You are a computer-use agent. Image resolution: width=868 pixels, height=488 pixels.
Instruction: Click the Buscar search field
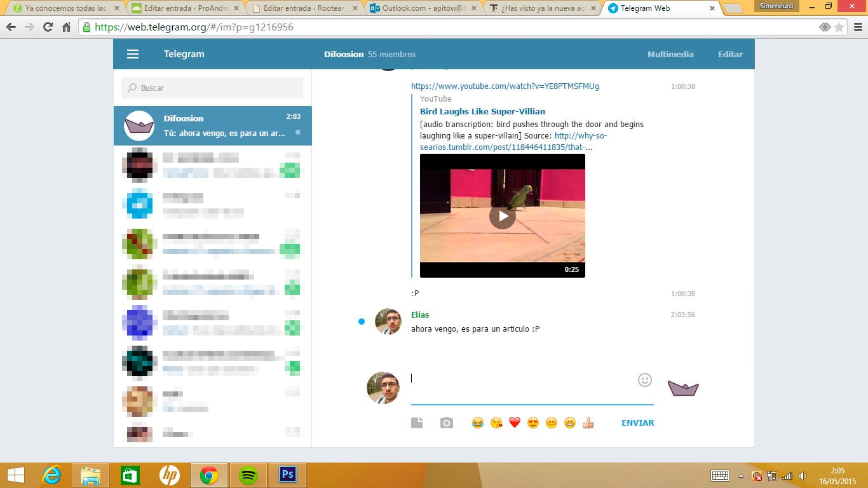(212, 88)
